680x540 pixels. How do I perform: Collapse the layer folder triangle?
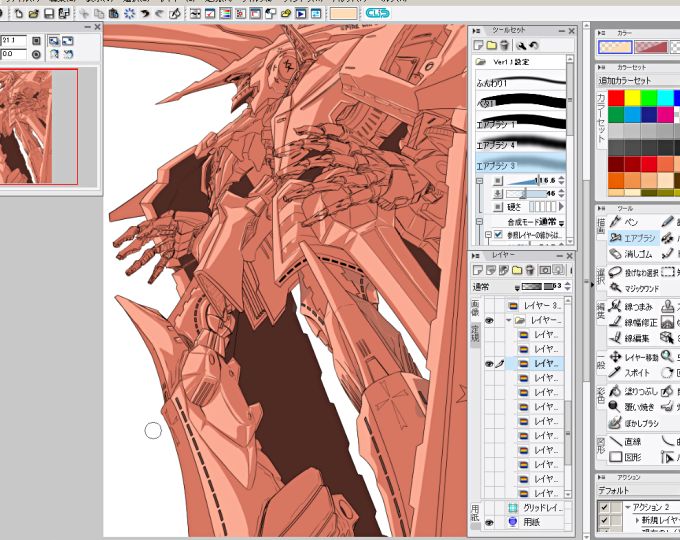(x=508, y=321)
